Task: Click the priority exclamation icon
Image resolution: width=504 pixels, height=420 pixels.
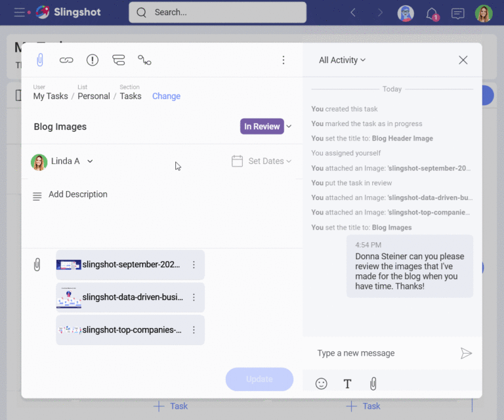Action: point(93,60)
